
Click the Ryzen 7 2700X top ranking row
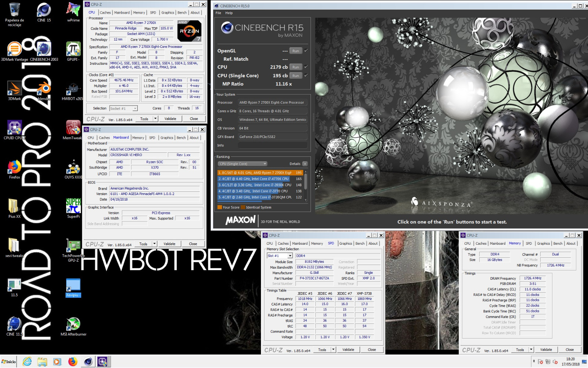(x=260, y=173)
